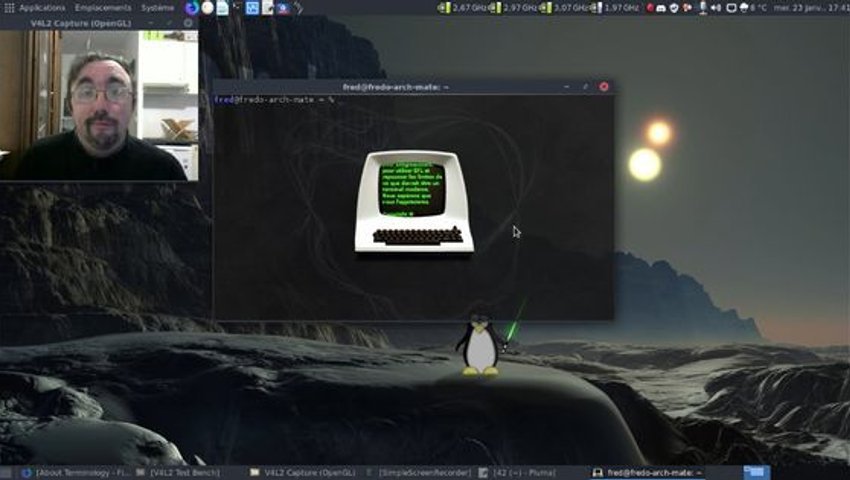Click the 3,07 GHz CPU frequency monitor
The height and width of the screenshot is (480, 850).
click(564, 8)
